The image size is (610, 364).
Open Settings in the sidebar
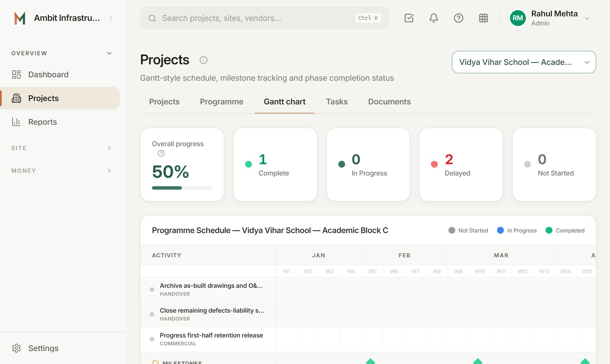(60, 348)
